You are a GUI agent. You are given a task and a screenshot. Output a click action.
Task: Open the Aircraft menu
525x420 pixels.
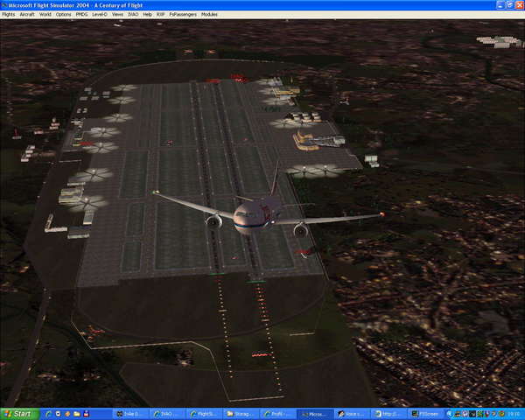pyautogui.click(x=27, y=14)
